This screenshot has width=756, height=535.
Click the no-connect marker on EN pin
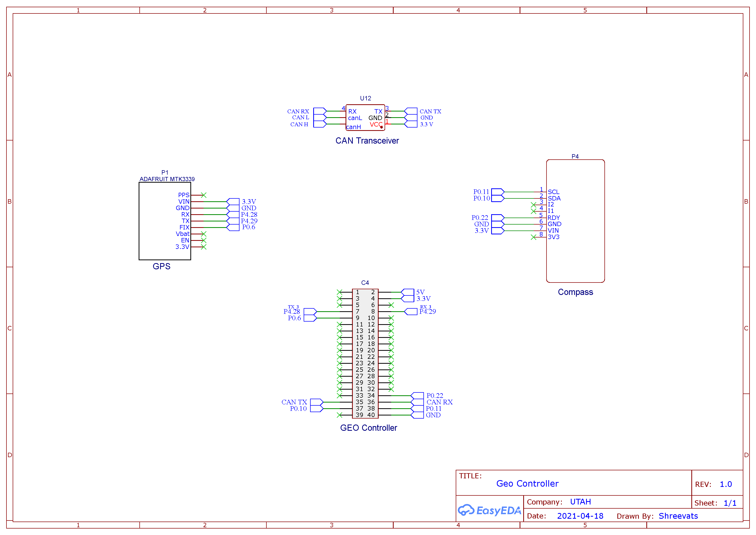coord(204,240)
